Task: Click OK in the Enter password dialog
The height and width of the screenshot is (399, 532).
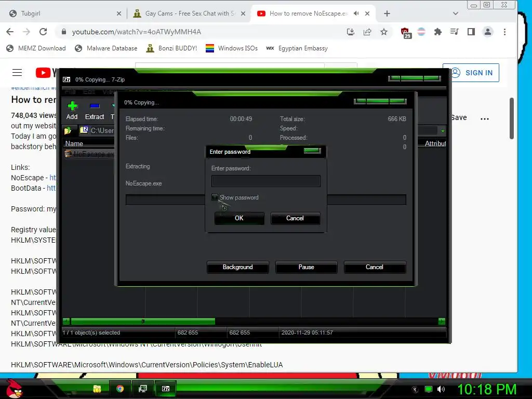Action: [239, 218]
